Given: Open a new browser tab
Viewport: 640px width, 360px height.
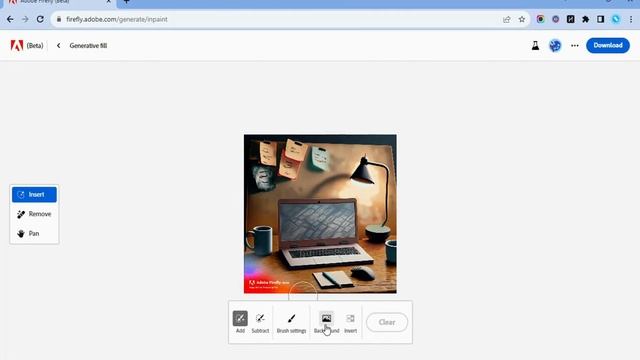Looking at the screenshot, I should [127, 2].
